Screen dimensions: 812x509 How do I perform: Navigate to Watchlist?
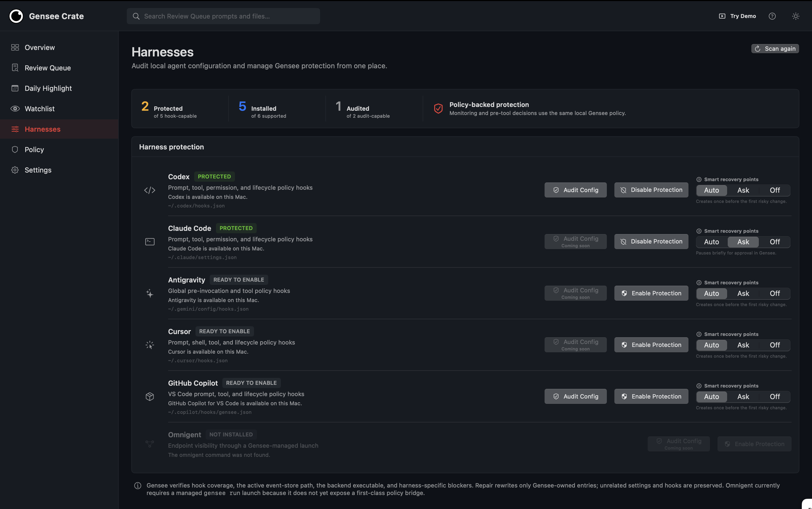pyautogui.click(x=59, y=109)
